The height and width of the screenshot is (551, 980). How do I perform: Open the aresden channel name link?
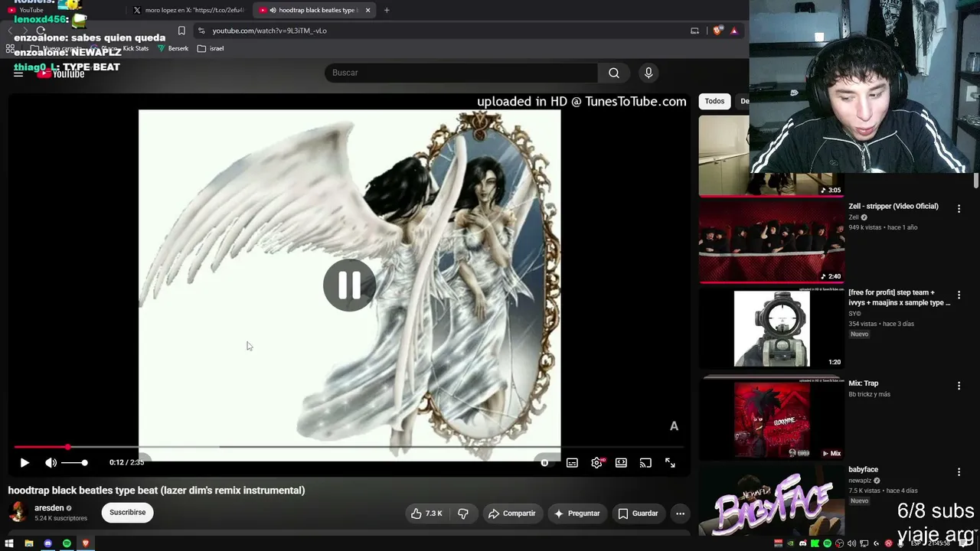pyautogui.click(x=49, y=508)
